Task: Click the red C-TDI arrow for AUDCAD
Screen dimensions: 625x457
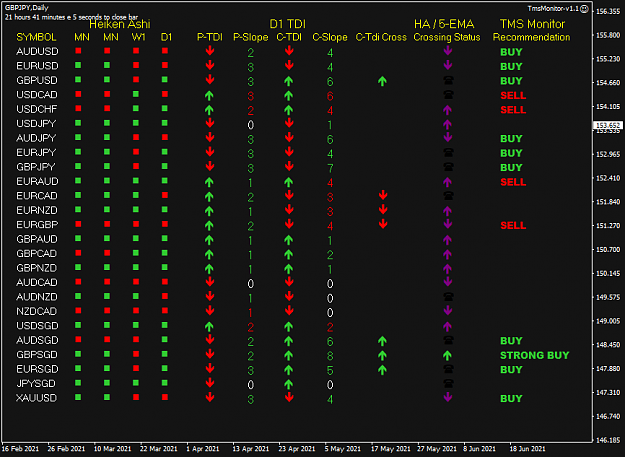Action: (289, 282)
